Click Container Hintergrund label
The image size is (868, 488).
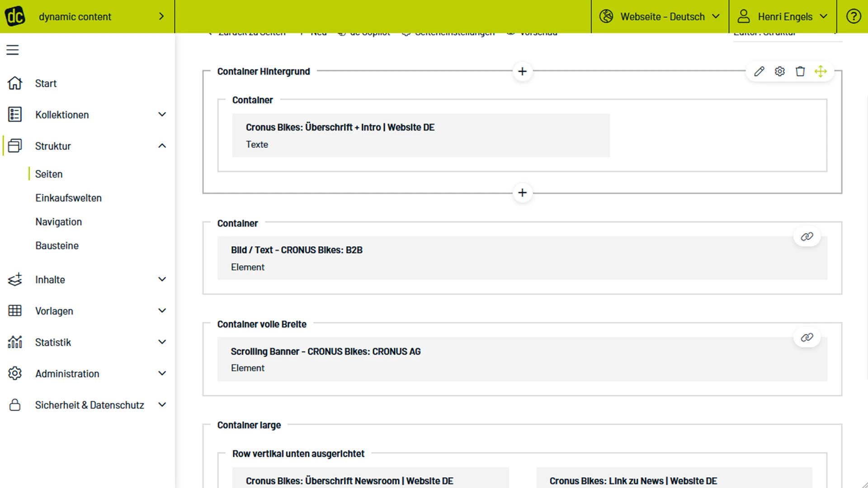pos(264,71)
